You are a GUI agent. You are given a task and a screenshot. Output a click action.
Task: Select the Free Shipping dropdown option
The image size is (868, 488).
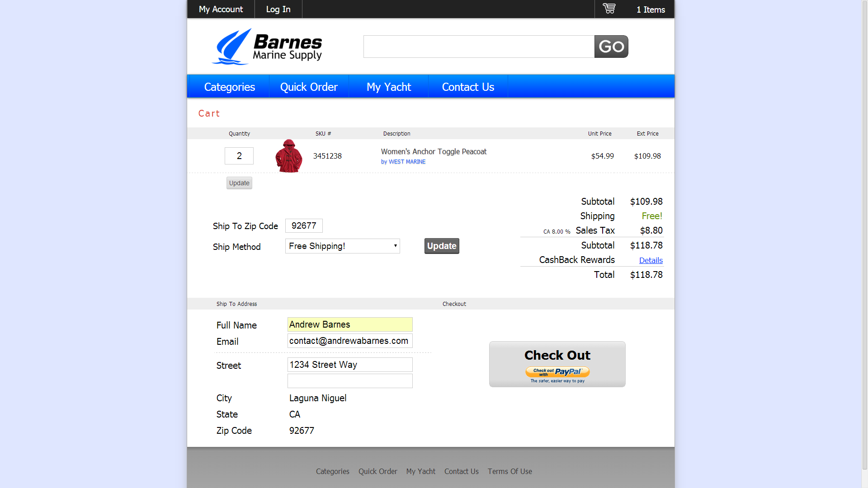pyautogui.click(x=342, y=245)
